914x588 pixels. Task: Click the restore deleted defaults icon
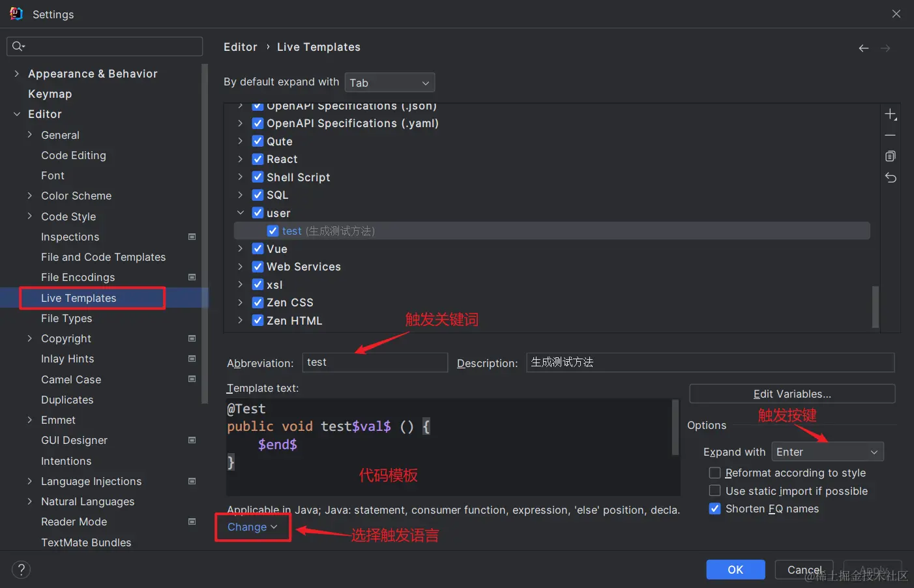(891, 177)
